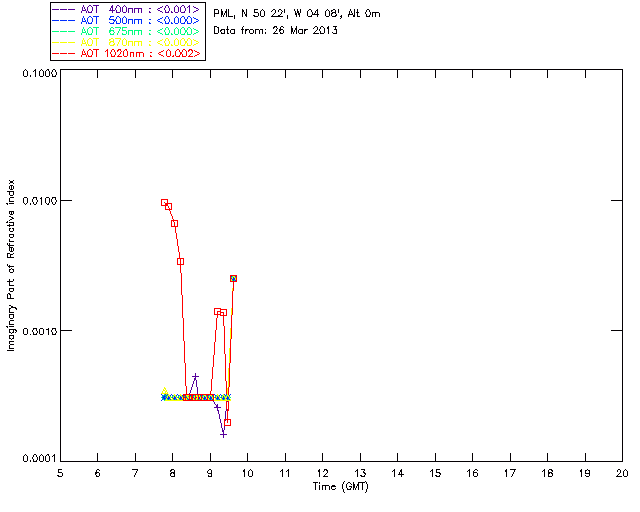Viewport: 640px width, 512px height.
Task: Click the AOT 870nm legend entry
Action: [x=127, y=42]
